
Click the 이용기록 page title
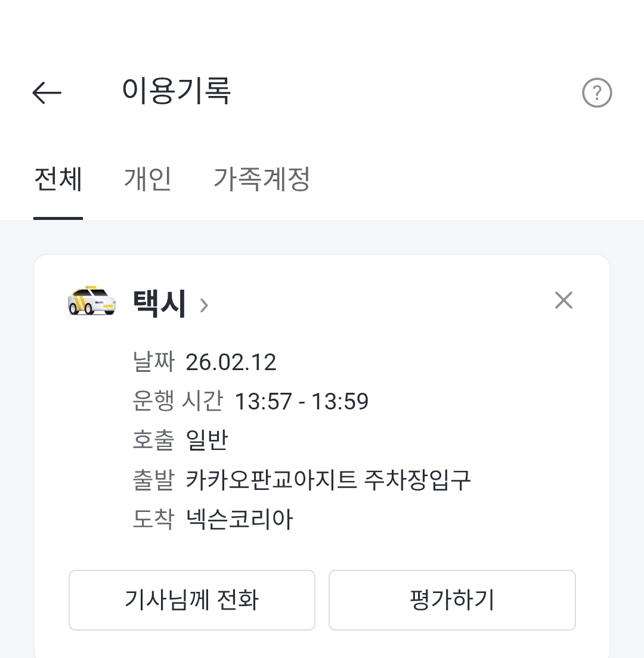(x=176, y=91)
